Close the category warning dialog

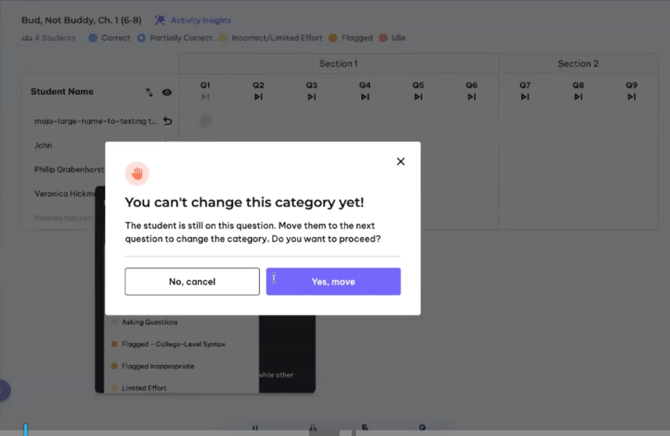[x=400, y=161]
